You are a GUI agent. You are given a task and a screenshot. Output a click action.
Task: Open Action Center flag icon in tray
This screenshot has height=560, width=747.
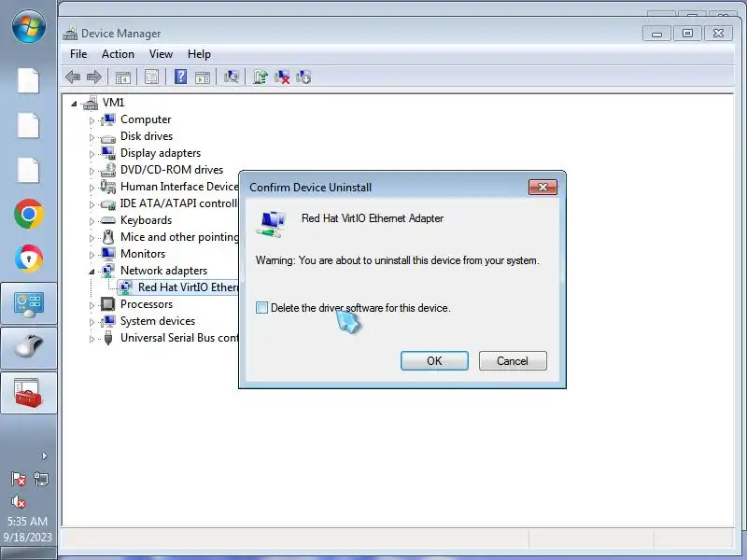pyautogui.click(x=18, y=479)
